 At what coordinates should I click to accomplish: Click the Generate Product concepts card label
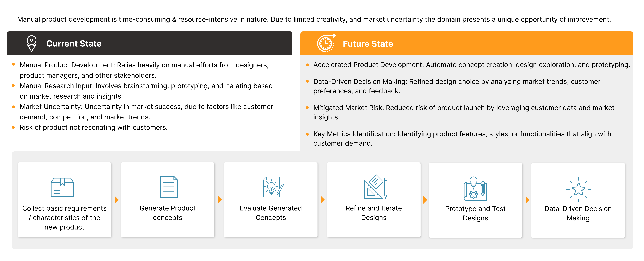(x=168, y=213)
